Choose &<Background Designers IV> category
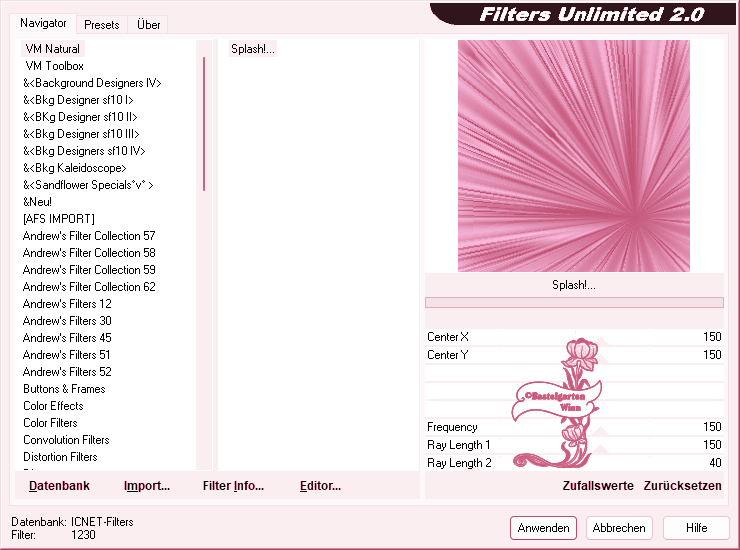This screenshot has width=740, height=550. [92, 83]
